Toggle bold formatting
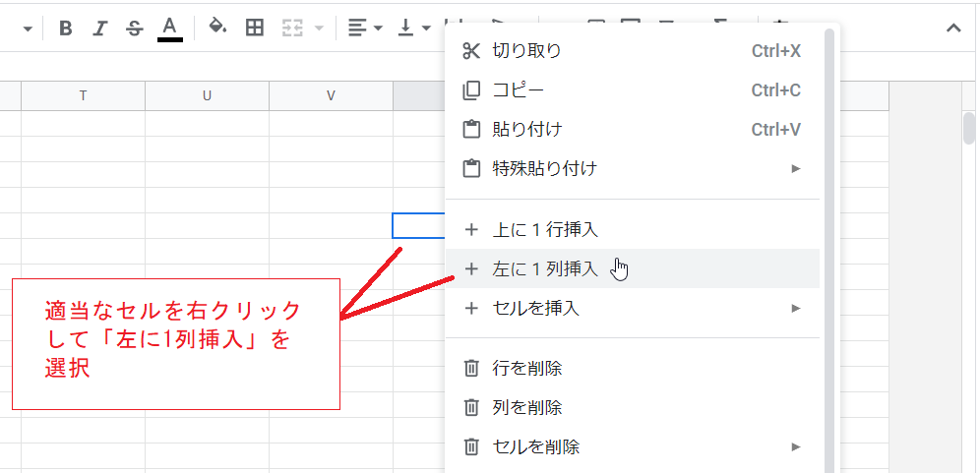 coord(66,29)
